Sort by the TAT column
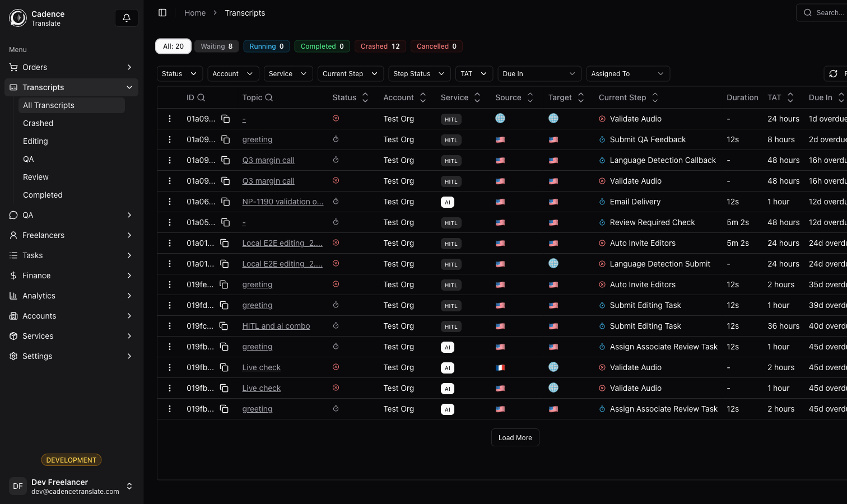 tap(781, 97)
